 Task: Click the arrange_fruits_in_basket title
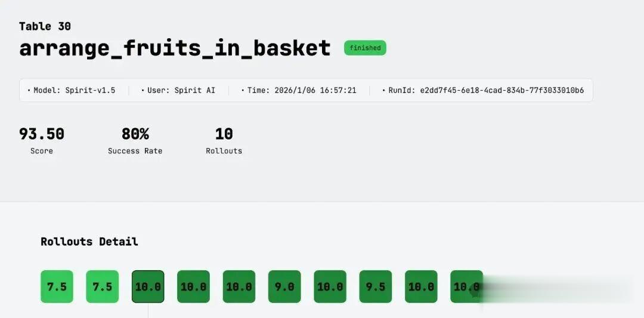pyautogui.click(x=175, y=48)
